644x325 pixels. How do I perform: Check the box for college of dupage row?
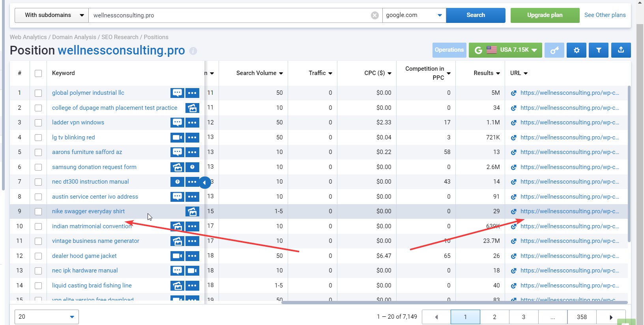38,108
